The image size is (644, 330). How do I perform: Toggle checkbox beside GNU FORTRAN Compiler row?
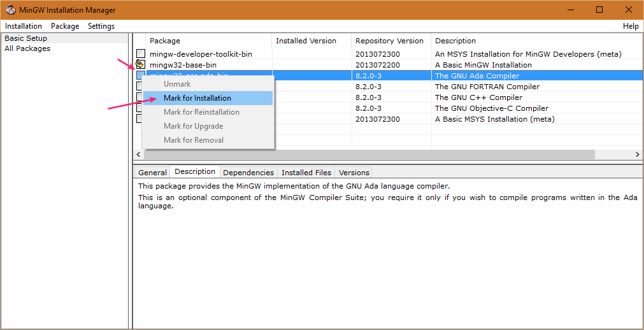[138, 87]
